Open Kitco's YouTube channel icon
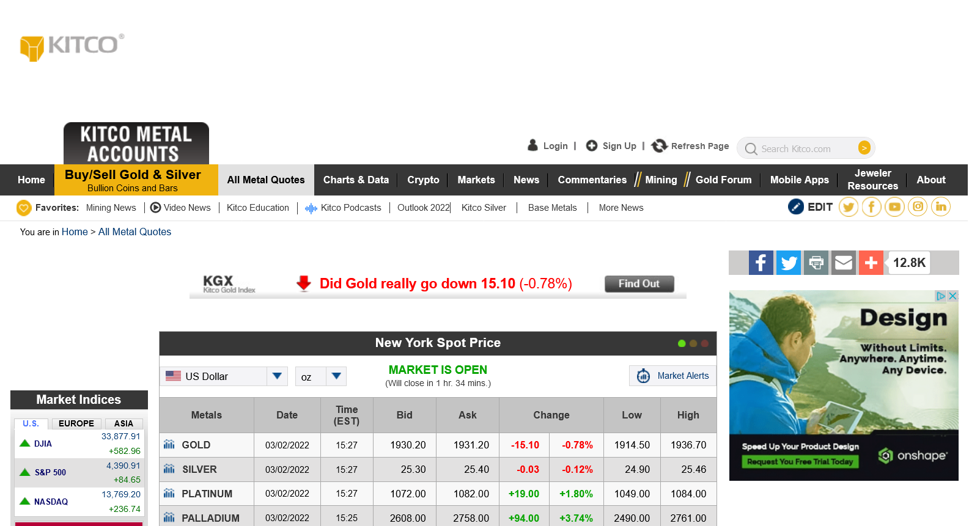980x526 pixels. [x=894, y=207]
